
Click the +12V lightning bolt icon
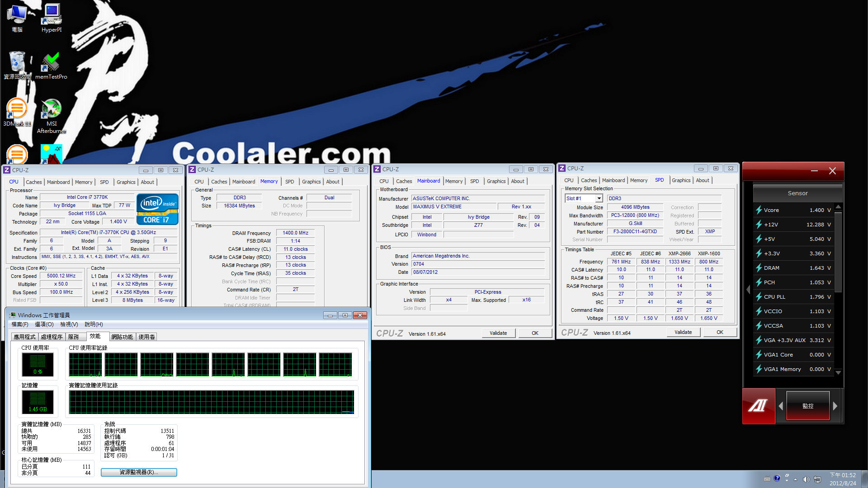[759, 225]
